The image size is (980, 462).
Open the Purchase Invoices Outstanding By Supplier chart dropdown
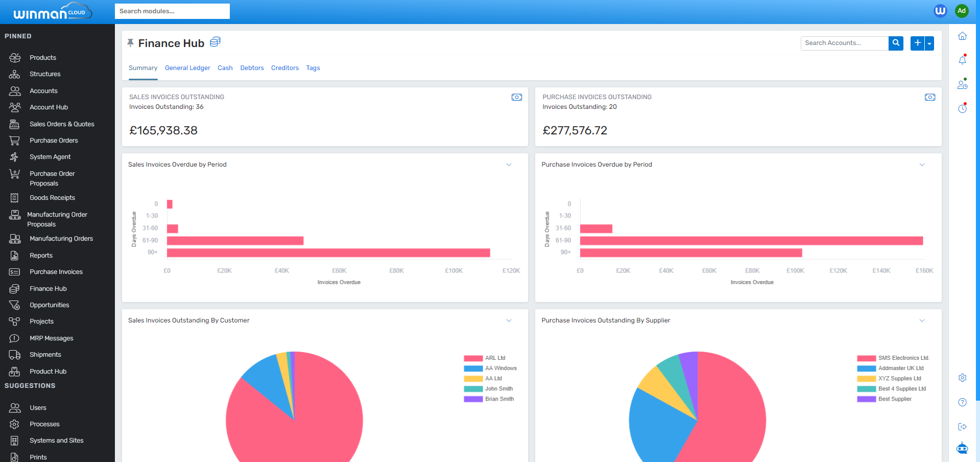pyautogui.click(x=922, y=320)
